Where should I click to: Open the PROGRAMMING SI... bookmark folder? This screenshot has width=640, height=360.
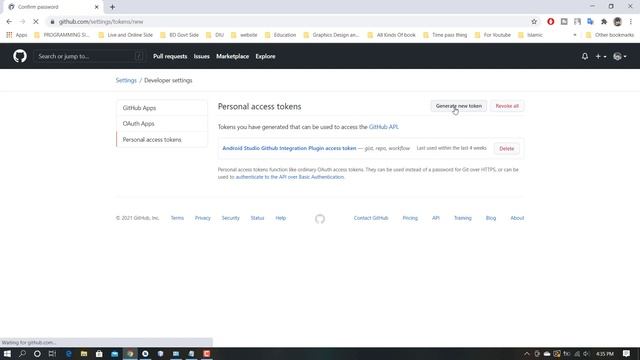pyautogui.click(x=62, y=35)
